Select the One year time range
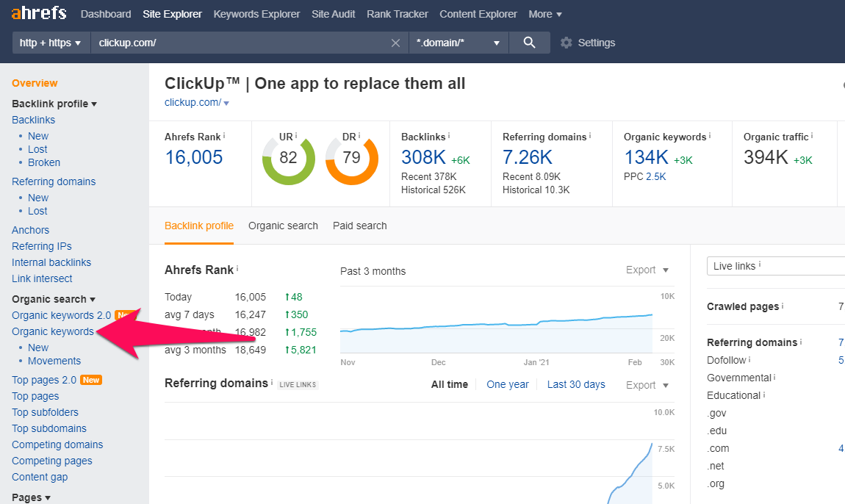Image resolution: width=845 pixels, height=504 pixels. tap(507, 384)
